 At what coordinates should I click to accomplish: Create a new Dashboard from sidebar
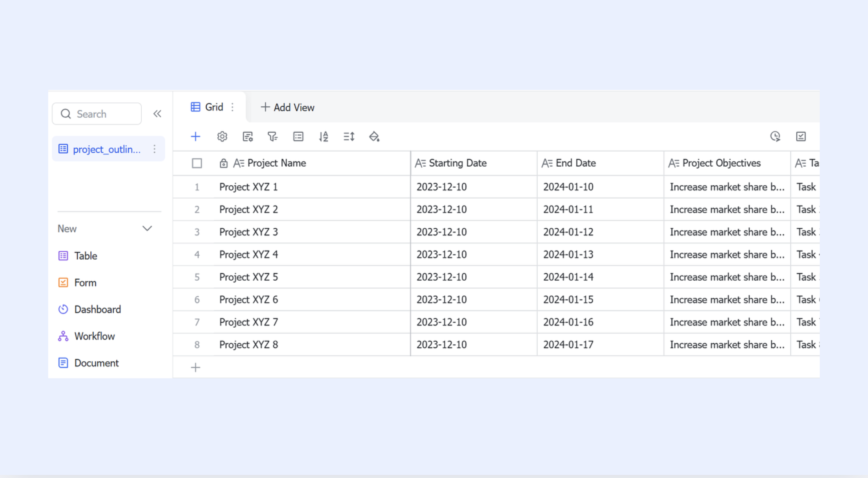pos(97,309)
